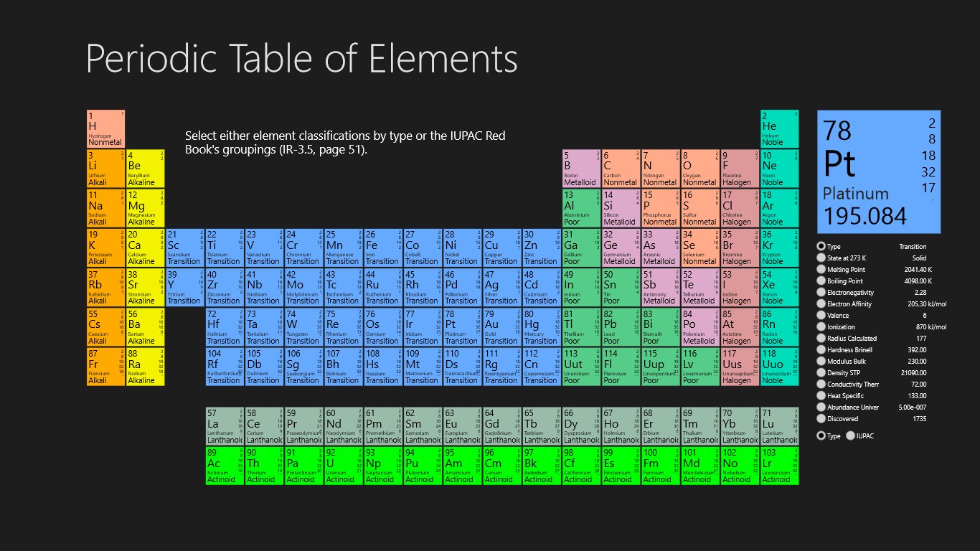980x551 pixels.
Task: Select the Uranium actinoid tile
Action: pos(344,466)
